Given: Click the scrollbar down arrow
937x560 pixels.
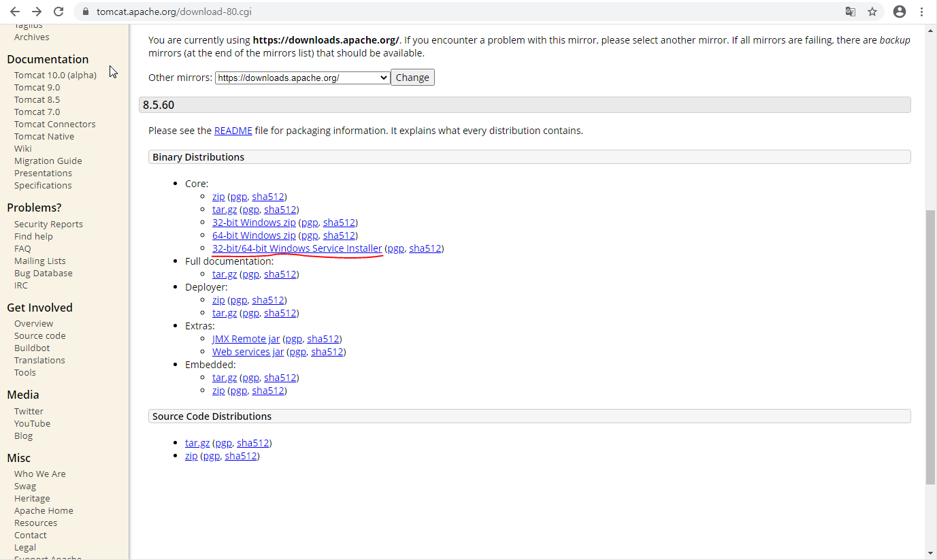Looking at the screenshot, I should click(x=930, y=553).
